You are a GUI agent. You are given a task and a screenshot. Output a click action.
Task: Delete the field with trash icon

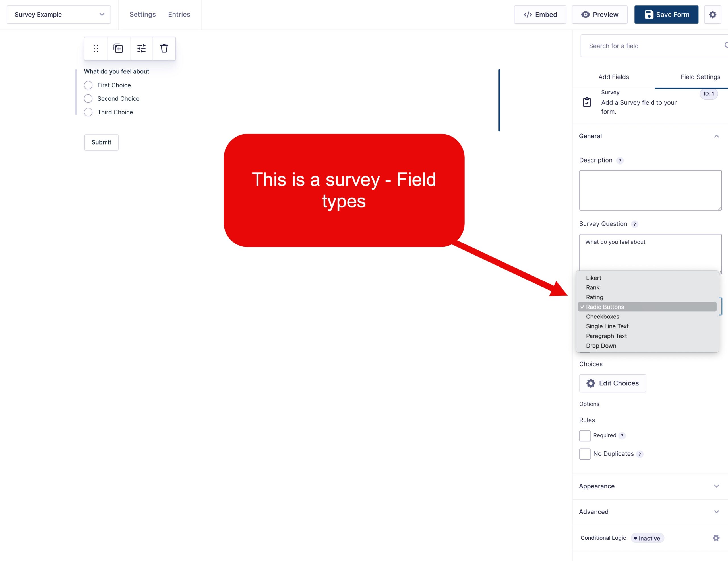point(164,48)
